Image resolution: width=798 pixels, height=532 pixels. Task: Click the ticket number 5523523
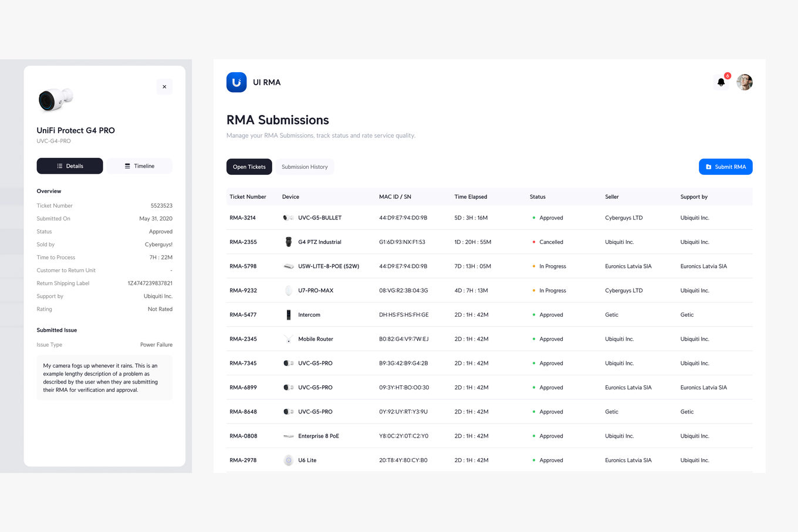tap(161, 206)
